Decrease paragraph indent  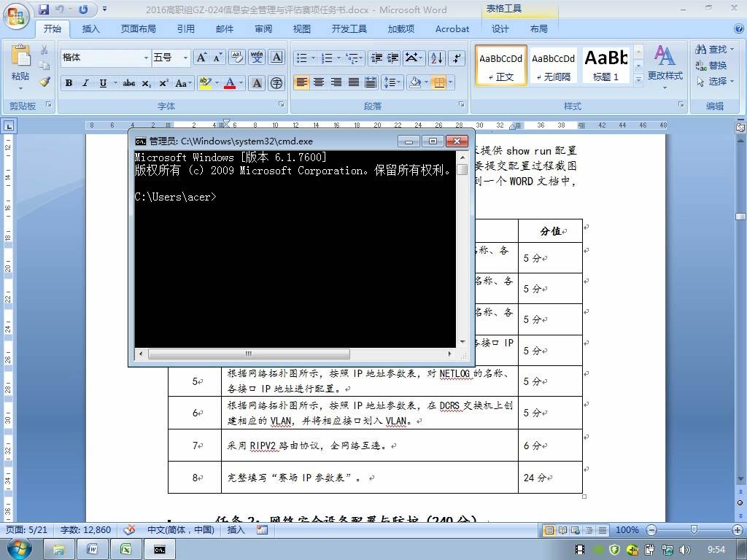click(x=376, y=58)
